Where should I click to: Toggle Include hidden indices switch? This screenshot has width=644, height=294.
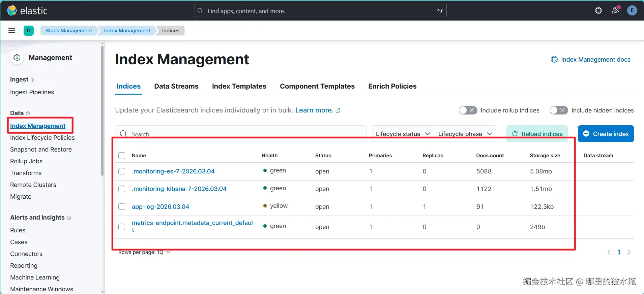point(559,110)
